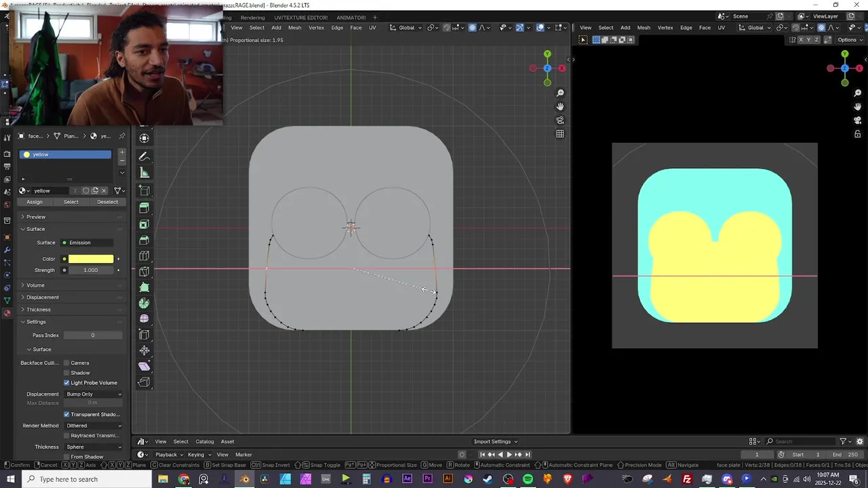
Task: Open the Modifiers wrench properties tab
Action: tap(7, 249)
